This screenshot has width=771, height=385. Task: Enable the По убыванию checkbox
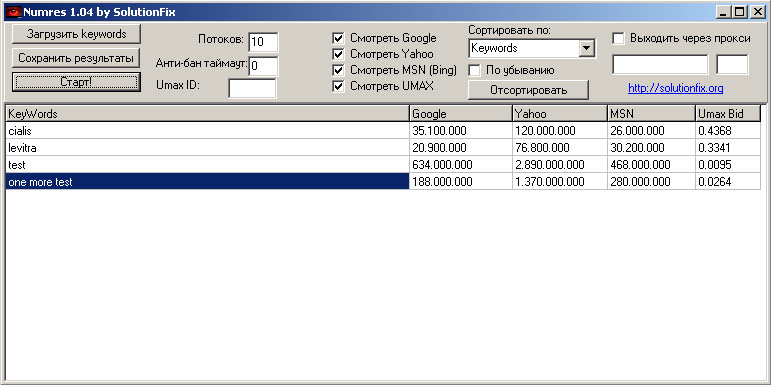click(x=474, y=70)
